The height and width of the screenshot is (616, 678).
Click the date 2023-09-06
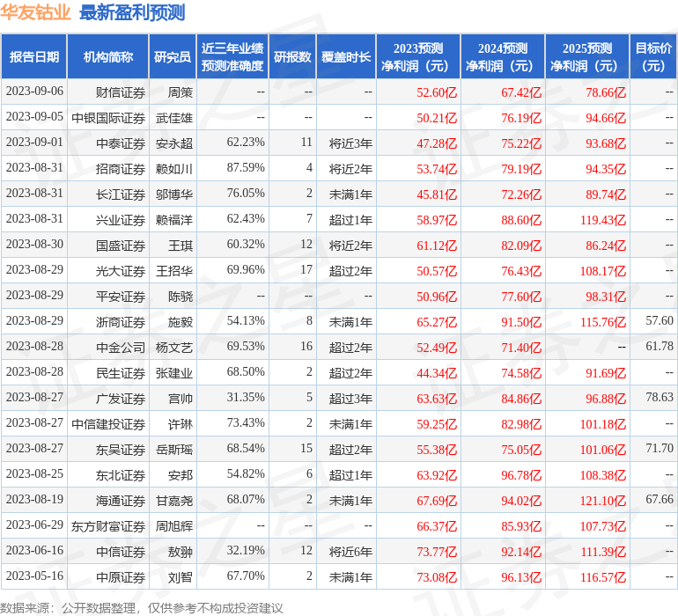[x=34, y=92]
